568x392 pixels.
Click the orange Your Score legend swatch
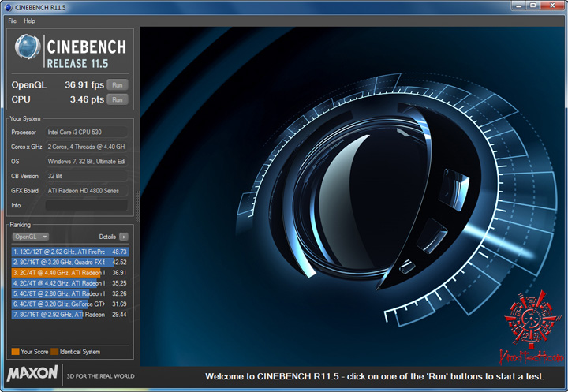(x=15, y=352)
